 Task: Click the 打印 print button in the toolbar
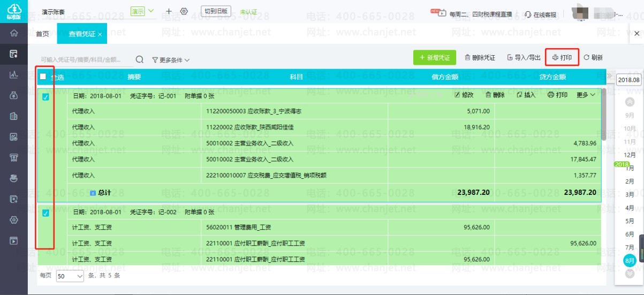point(562,57)
